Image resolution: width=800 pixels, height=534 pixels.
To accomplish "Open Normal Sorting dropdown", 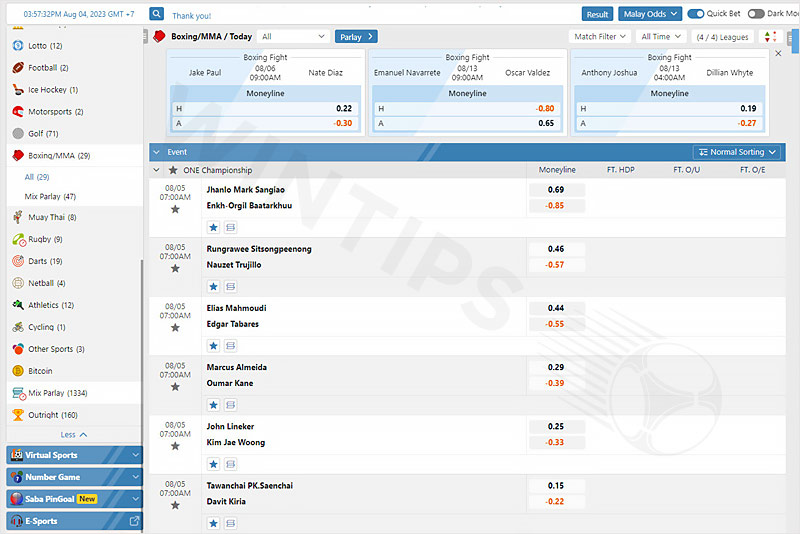I will (738, 152).
